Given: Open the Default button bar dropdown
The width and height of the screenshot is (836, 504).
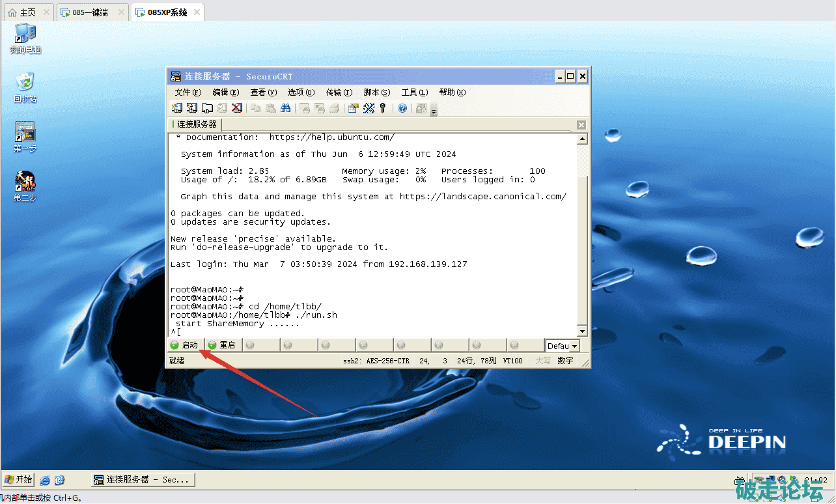Looking at the screenshot, I should coord(574,346).
